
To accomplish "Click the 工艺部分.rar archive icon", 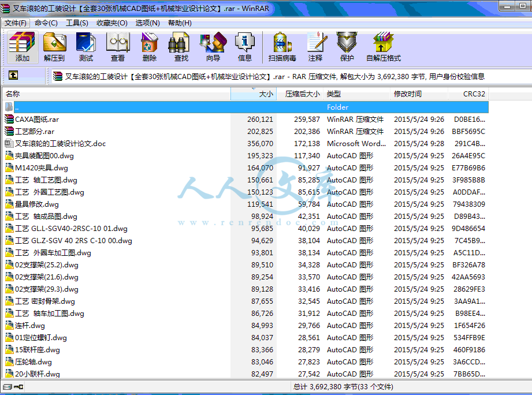I will pyautogui.click(x=9, y=131).
